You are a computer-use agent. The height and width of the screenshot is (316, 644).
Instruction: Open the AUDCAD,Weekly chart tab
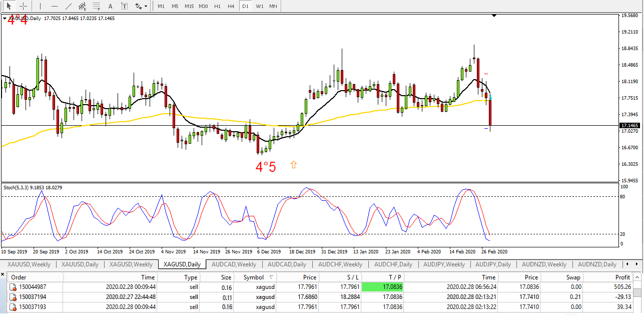pyautogui.click(x=234, y=264)
